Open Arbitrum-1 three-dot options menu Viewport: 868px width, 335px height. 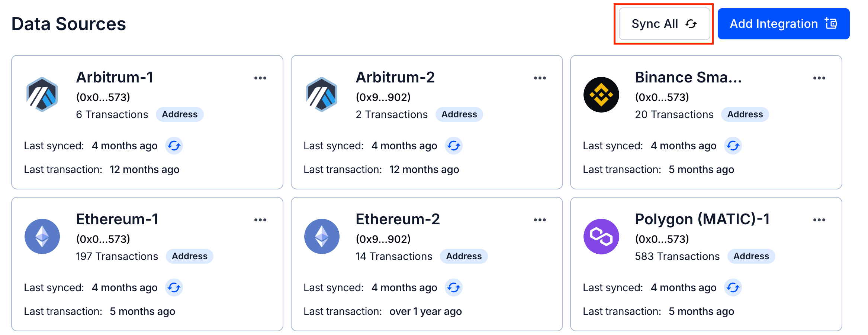pyautogui.click(x=260, y=78)
